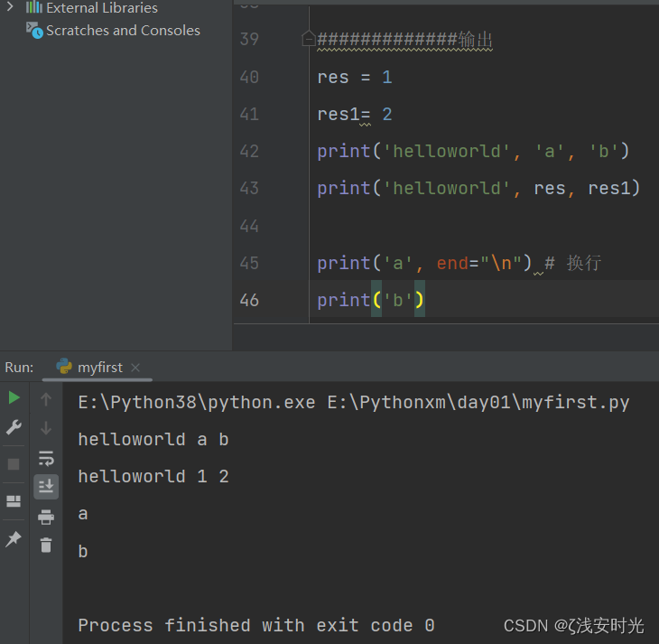Click the print('b') statement on line 46
Screen dimensions: 659x644
371,301
